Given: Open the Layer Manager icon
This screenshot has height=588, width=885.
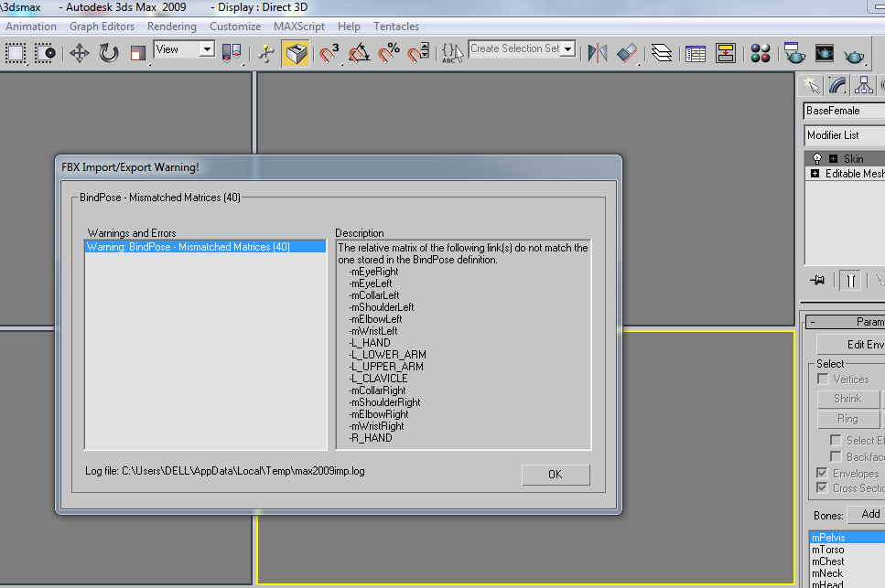Looking at the screenshot, I should 662,54.
